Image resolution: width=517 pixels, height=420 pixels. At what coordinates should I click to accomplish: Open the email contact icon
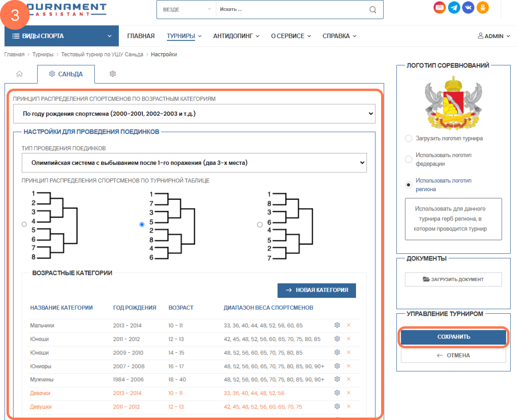coord(439,8)
